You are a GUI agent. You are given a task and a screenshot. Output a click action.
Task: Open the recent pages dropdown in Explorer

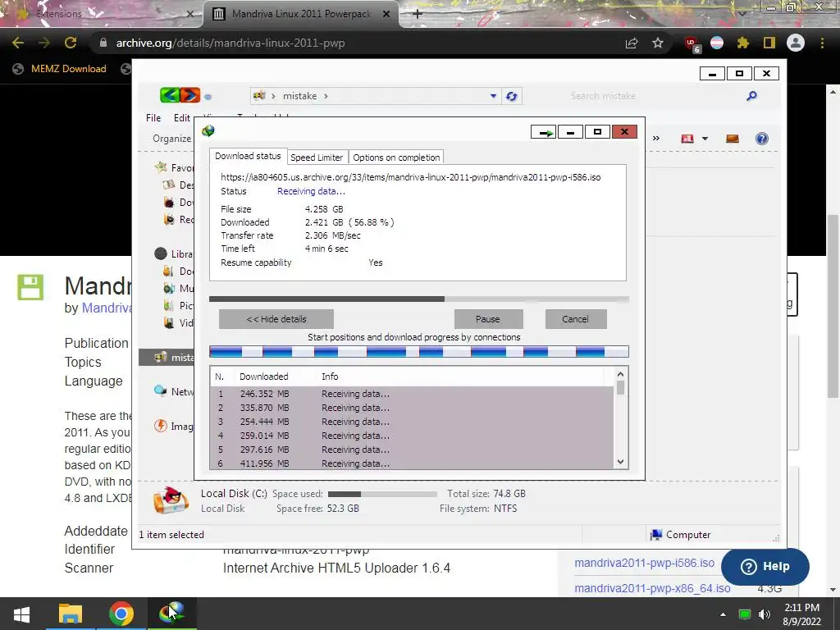(208, 97)
